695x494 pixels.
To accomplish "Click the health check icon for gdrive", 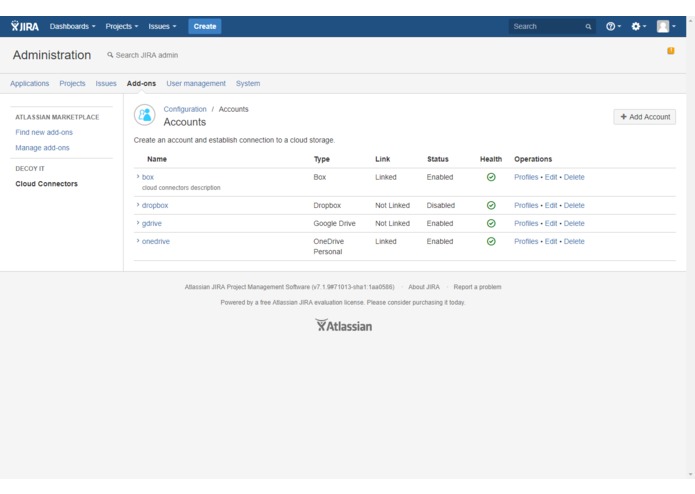I will click(x=491, y=223).
